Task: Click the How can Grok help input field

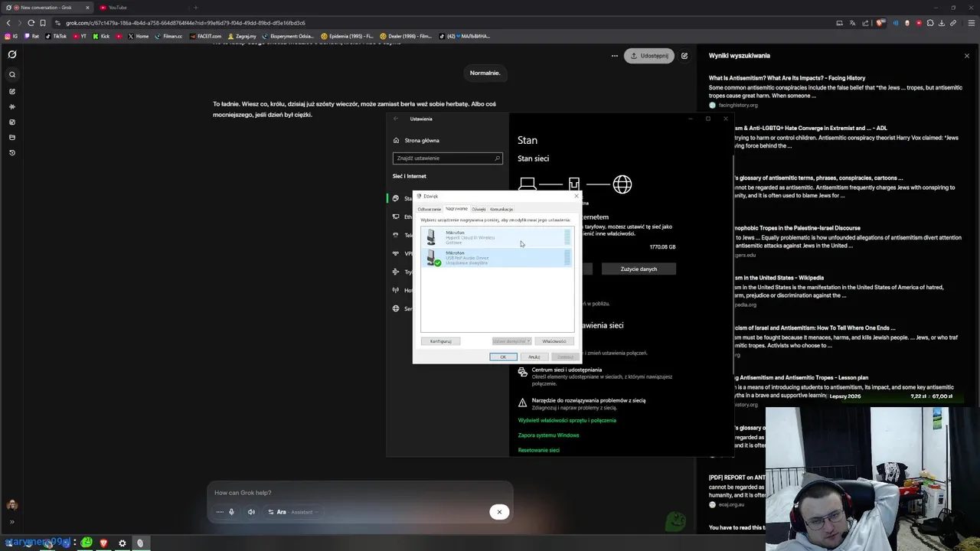Action: [359, 493]
